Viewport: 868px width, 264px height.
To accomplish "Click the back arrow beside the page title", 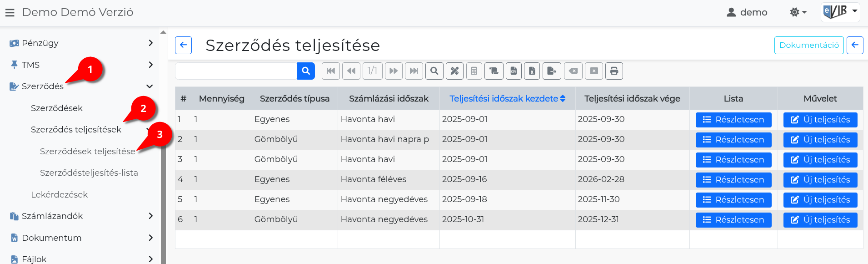I will [x=183, y=45].
